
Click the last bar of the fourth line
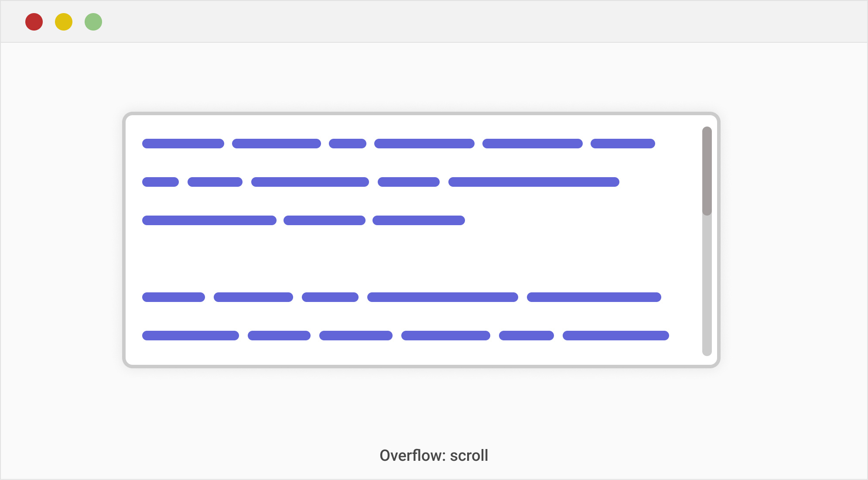click(594, 297)
